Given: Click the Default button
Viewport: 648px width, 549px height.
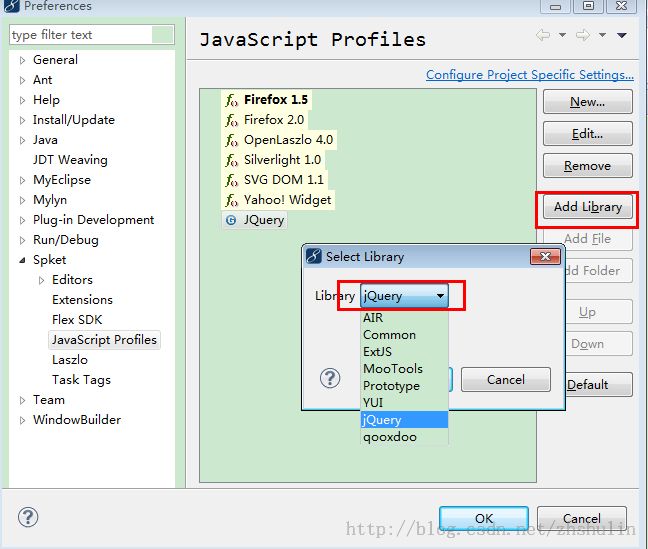Looking at the screenshot, I should pyautogui.click(x=598, y=384).
